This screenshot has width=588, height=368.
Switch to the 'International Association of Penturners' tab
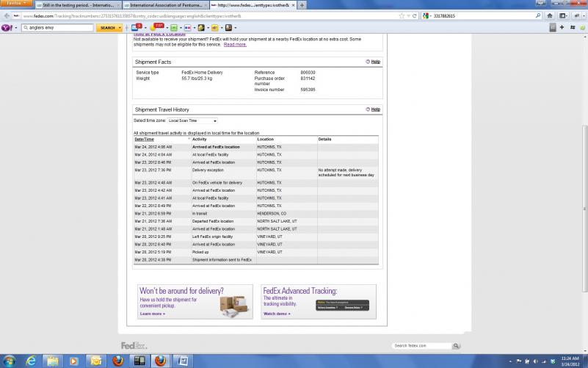click(165, 5)
